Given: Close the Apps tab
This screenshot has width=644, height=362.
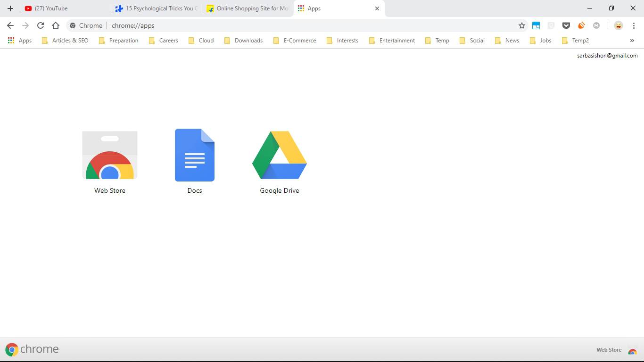Looking at the screenshot, I should click(x=377, y=8).
